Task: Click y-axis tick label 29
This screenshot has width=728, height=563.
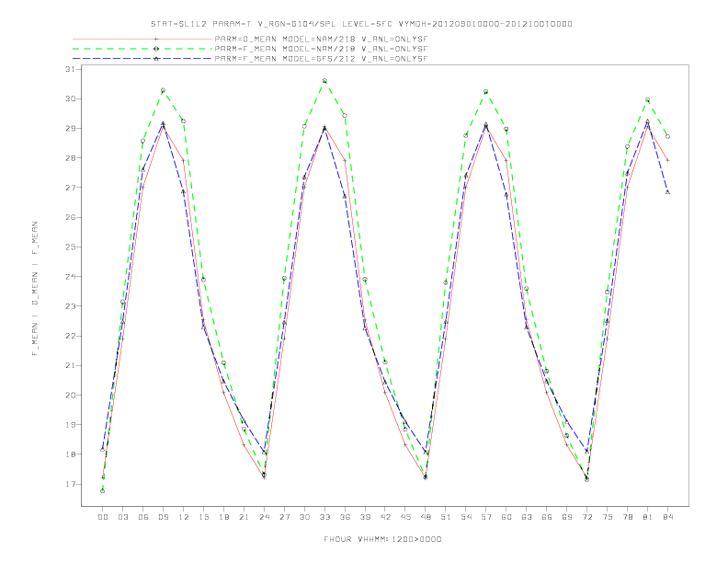Action: [x=70, y=128]
